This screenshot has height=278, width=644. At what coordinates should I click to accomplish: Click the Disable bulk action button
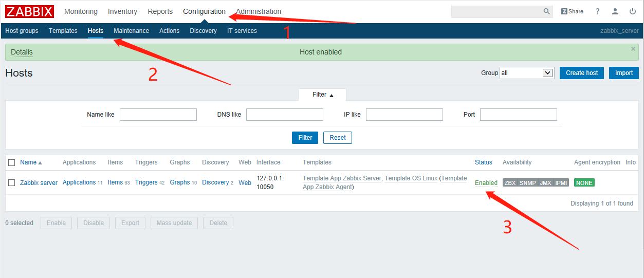(94, 223)
